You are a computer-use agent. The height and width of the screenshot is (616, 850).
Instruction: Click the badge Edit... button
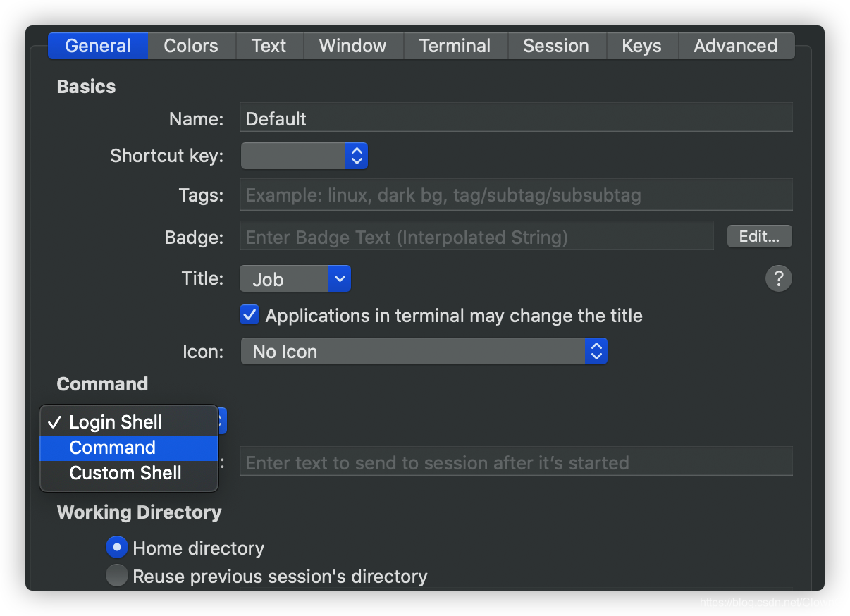(x=759, y=237)
